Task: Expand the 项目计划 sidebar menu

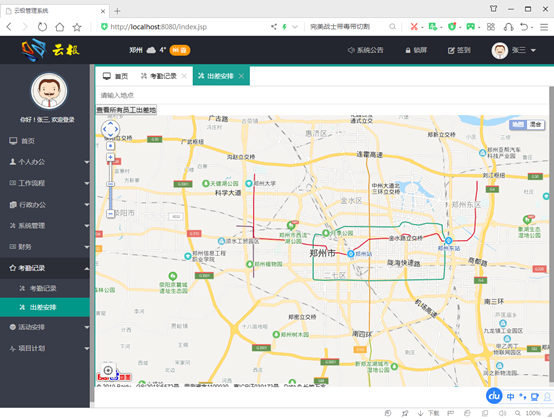Action: click(45, 348)
